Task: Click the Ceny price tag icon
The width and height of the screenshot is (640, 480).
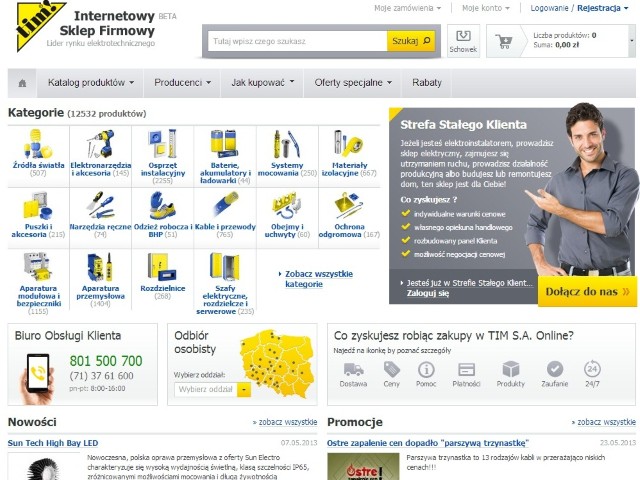Action: (391, 369)
